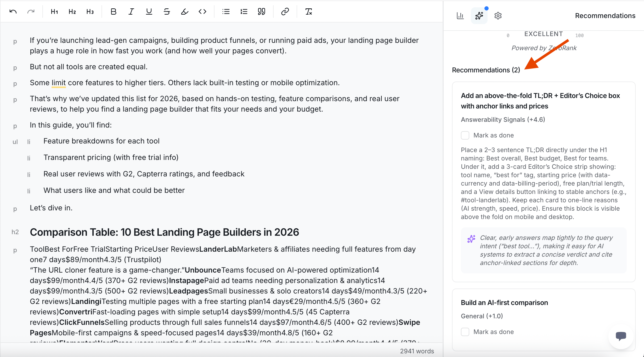
Task: Click the "Let's dive in." paragraph
Action: (x=51, y=208)
